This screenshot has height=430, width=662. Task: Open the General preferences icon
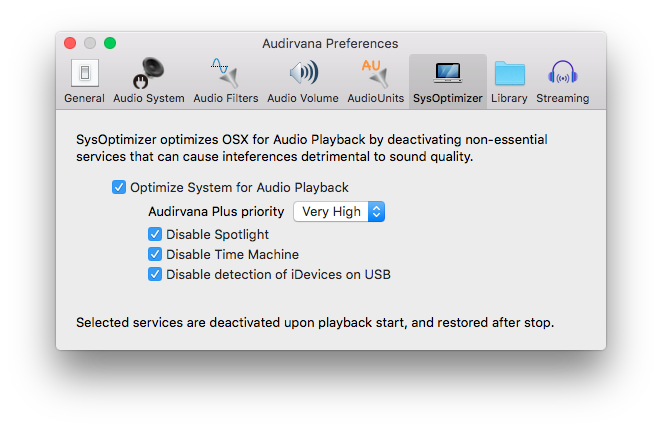[x=84, y=73]
